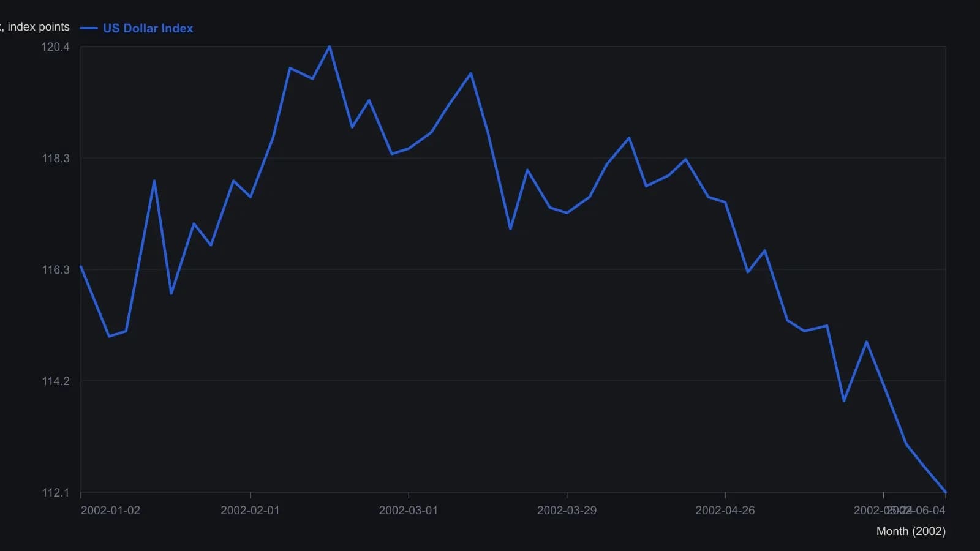Viewport: 980px width, 551px height.
Task: Click the blue legend line swatch
Action: (x=89, y=28)
